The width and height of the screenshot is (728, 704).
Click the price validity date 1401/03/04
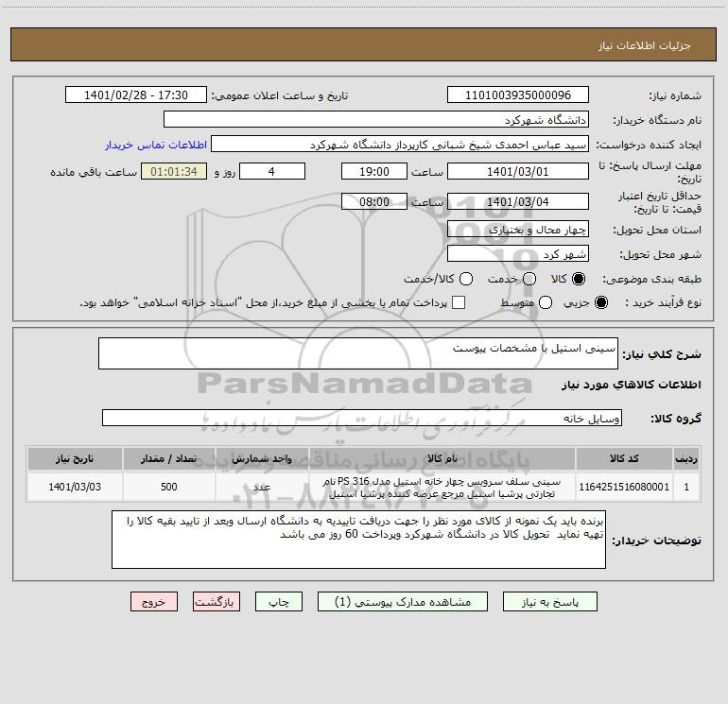[x=518, y=201]
